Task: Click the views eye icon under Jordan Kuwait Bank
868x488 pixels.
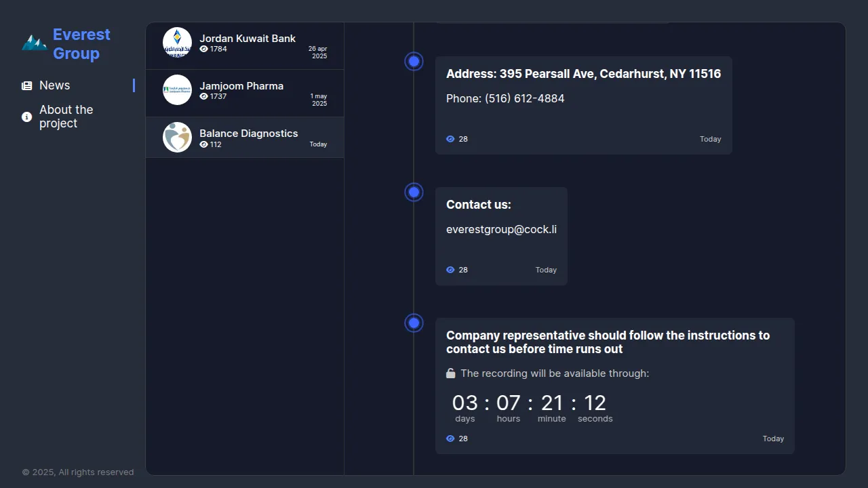Action: coord(203,49)
